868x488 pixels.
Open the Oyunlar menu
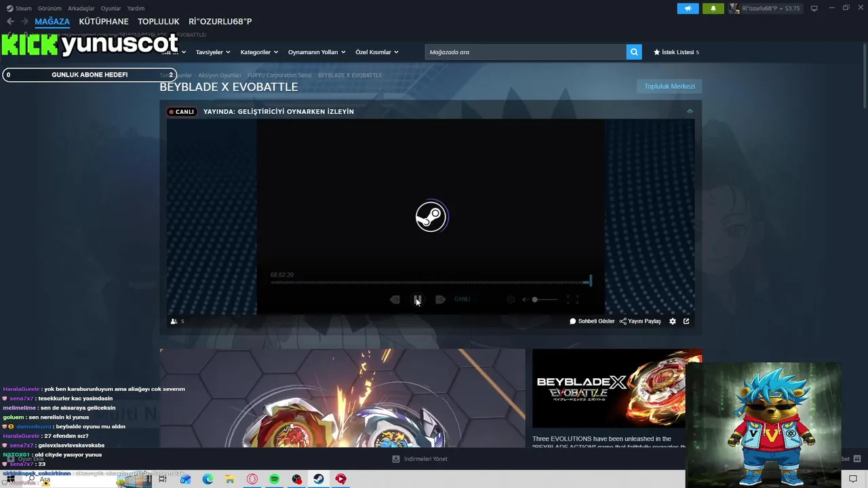(x=111, y=8)
